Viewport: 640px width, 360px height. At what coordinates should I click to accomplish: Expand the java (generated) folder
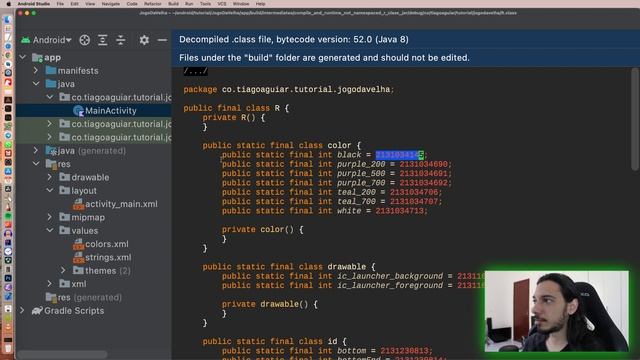(x=36, y=151)
